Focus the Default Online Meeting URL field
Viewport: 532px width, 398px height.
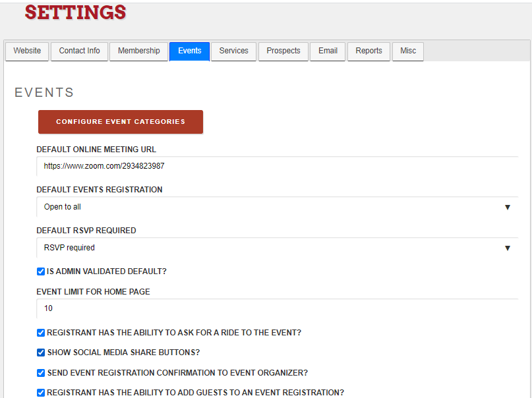click(277, 166)
